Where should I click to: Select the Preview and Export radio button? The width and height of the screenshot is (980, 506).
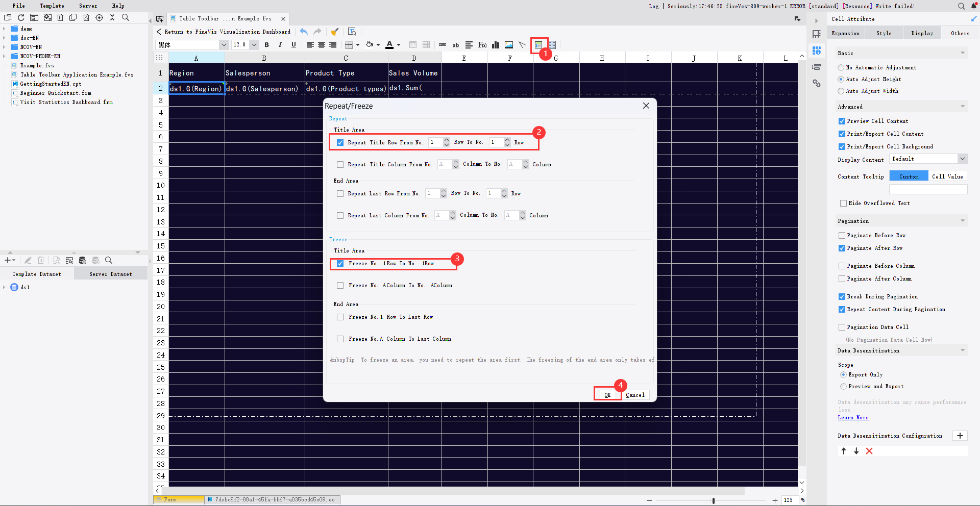point(843,387)
